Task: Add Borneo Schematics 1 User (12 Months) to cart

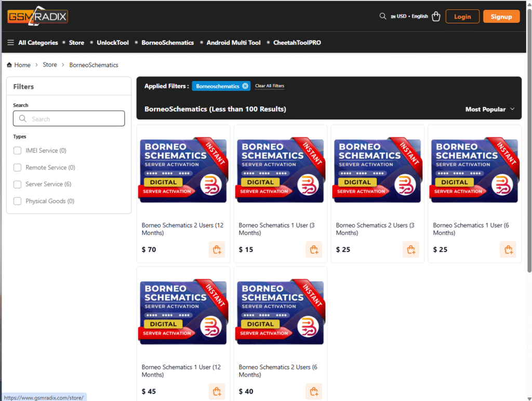Action: pyautogui.click(x=217, y=391)
